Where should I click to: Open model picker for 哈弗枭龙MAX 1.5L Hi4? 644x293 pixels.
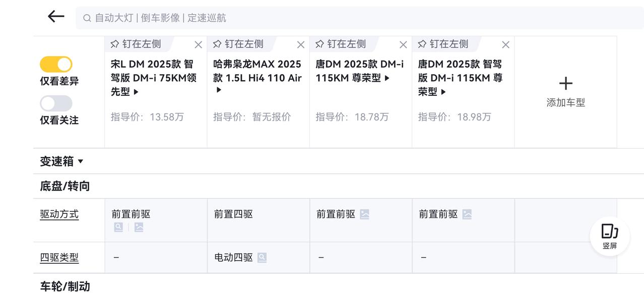click(x=257, y=77)
